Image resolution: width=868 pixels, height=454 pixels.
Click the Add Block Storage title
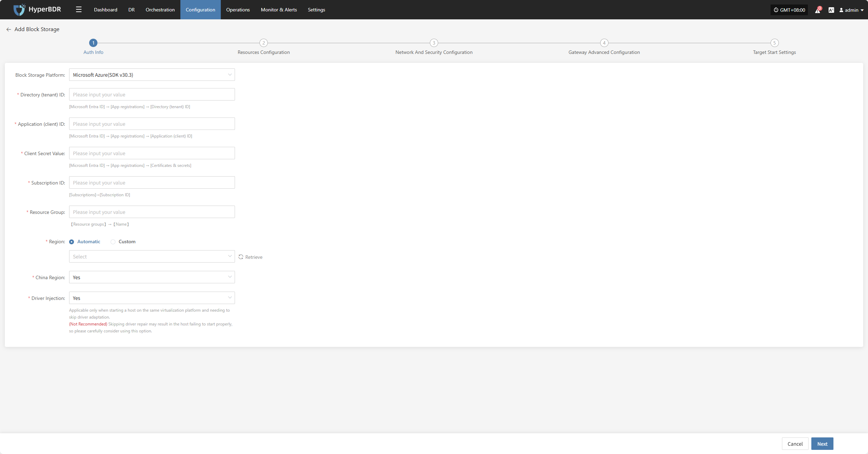tap(37, 29)
